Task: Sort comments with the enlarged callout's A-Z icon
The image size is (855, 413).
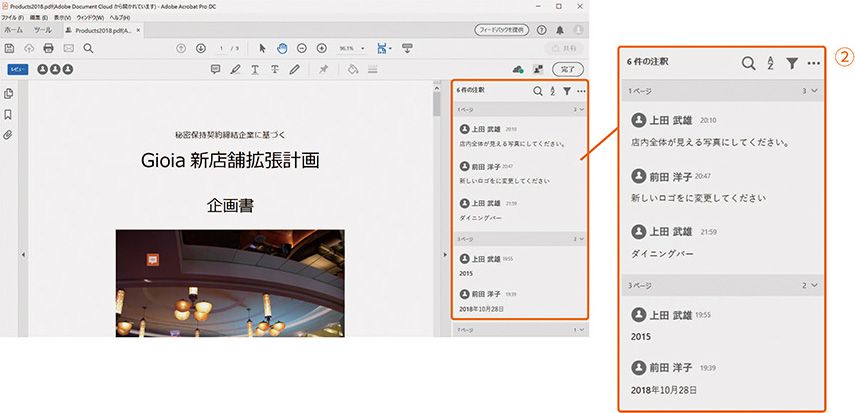Action: (770, 63)
